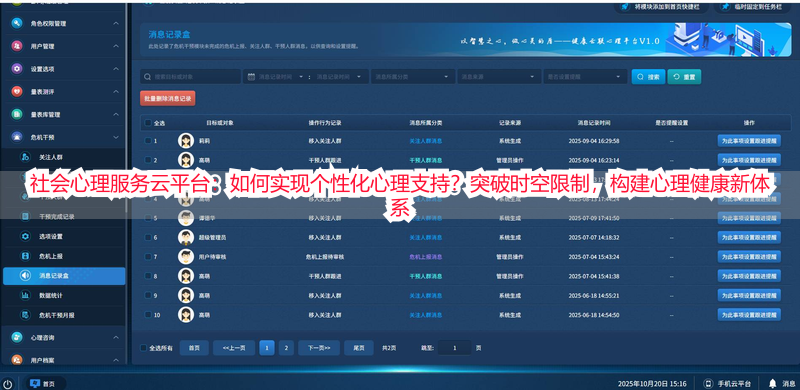
Task: Check the checkbox for row 9
Action: (148, 295)
